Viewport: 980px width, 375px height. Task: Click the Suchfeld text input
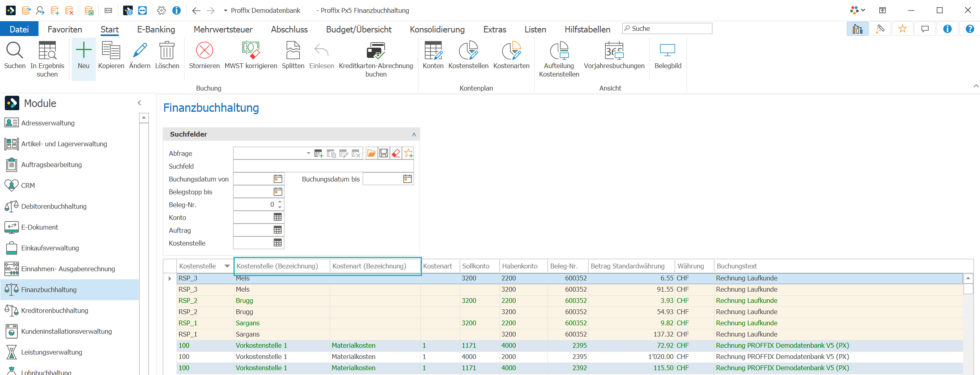pos(323,166)
